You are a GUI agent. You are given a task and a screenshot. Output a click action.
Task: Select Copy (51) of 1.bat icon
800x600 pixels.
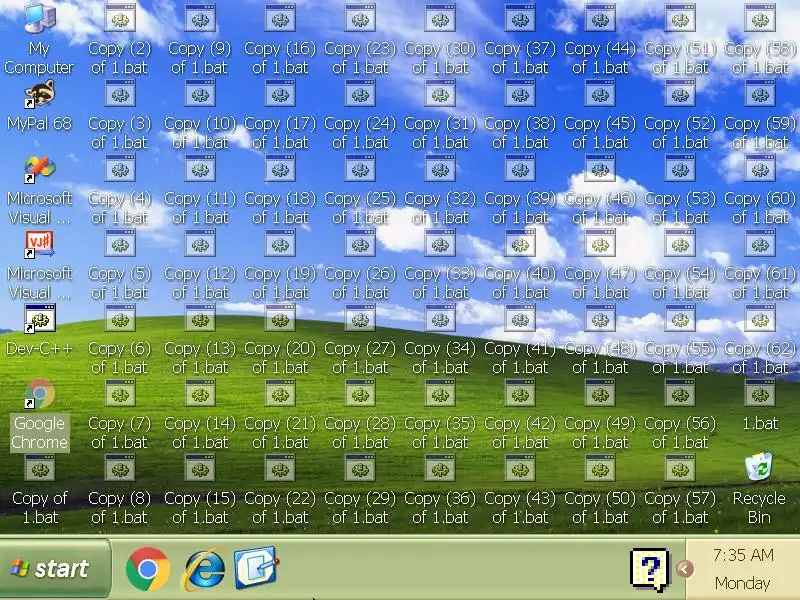click(680, 18)
